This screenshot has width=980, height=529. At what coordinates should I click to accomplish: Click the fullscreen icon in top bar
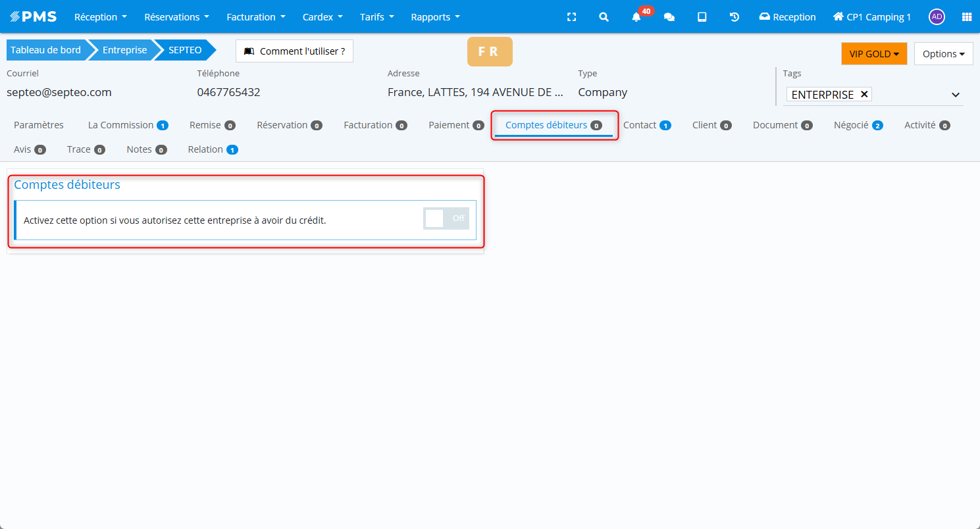click(x=571, y=17)
